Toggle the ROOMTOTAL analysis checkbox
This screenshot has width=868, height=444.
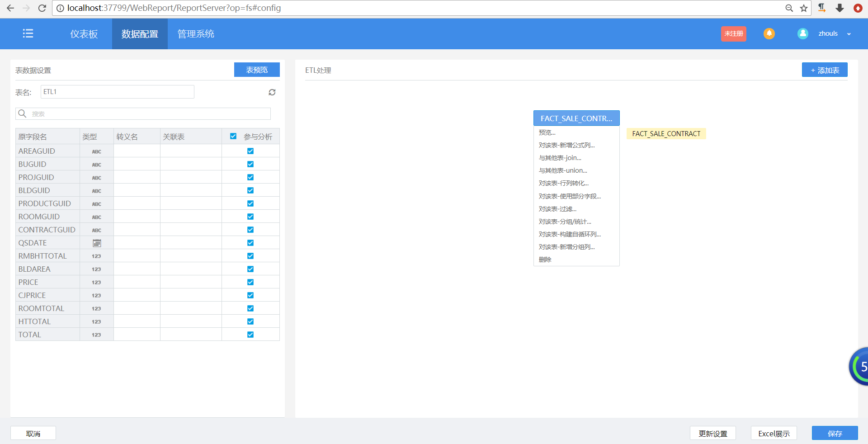(x=250, y=308)
